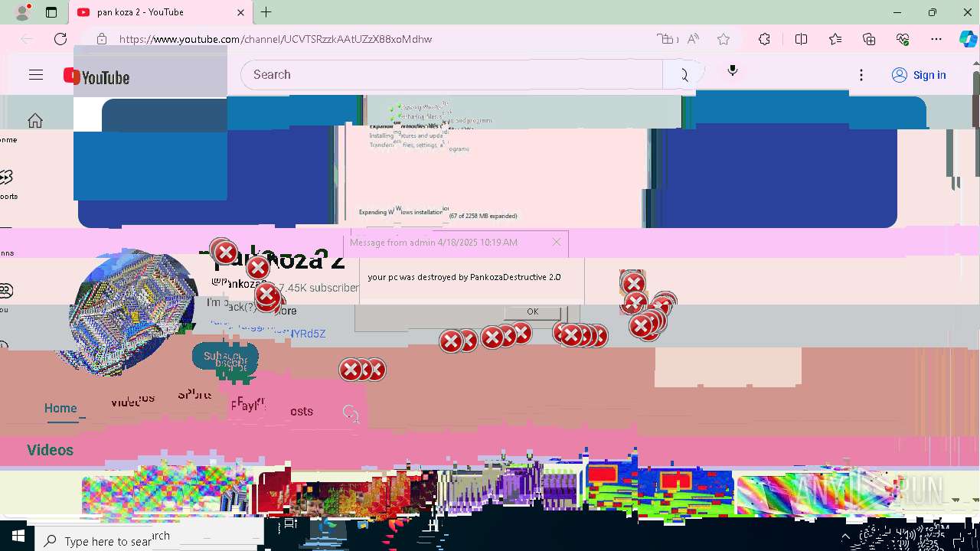Viewport: 980px width, 551px height.
Task: Open Shorts from the sidebar
Action: coord(6,184)
